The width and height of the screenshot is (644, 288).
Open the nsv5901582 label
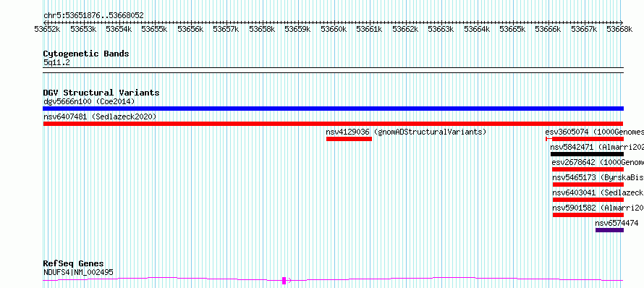click(598, 208)
